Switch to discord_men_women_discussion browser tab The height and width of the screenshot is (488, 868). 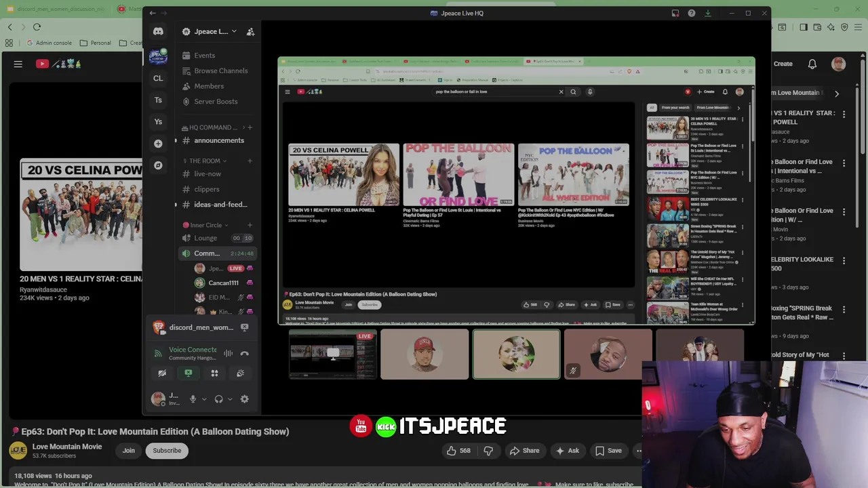(x=56, y=9)
